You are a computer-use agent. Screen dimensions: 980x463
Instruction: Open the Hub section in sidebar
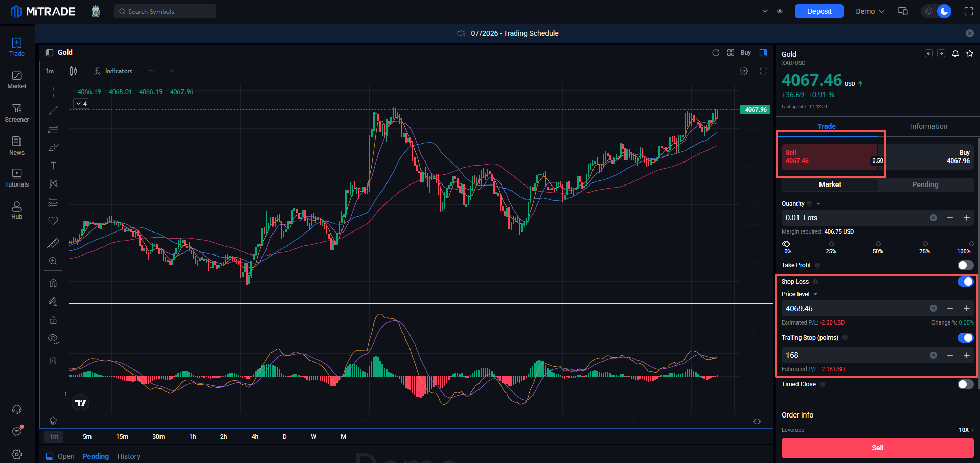click(17, 210)
